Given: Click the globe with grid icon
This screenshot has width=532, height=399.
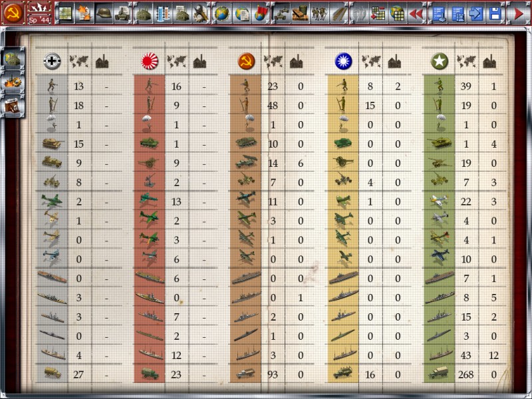Looking at the screenshot, I should pos(398,13).
